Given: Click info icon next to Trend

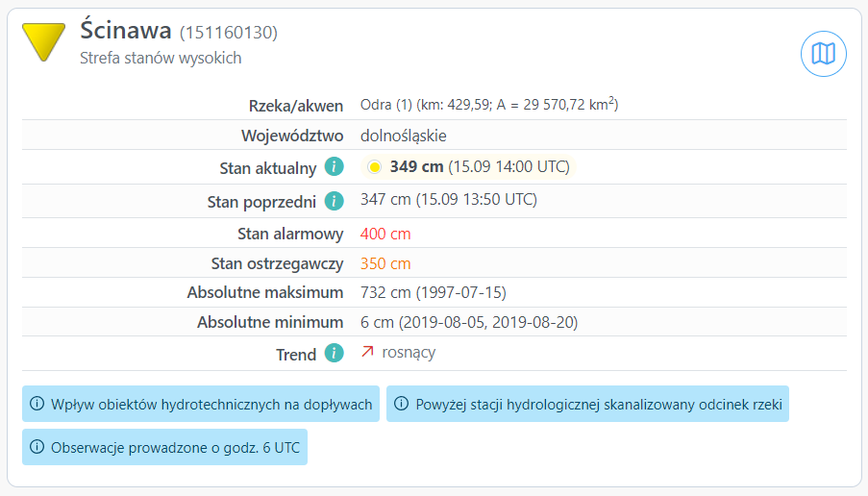Looking at the screenshot, I should point(334,353).
